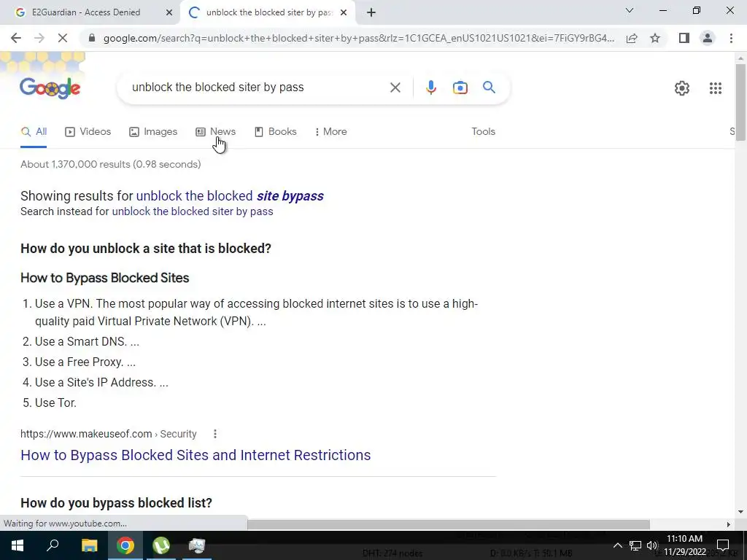Switch to Images results
The width and height of the screenshot is (747, 560).
point(153,132)
